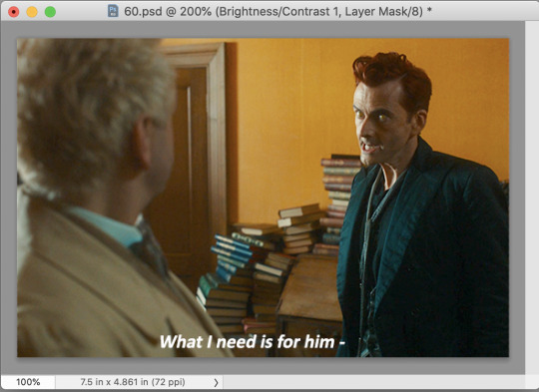Image resolution: width=539 pixels, height=392 pixels.
Task: Maximize the window using the green button
Action: pos(50,12)
